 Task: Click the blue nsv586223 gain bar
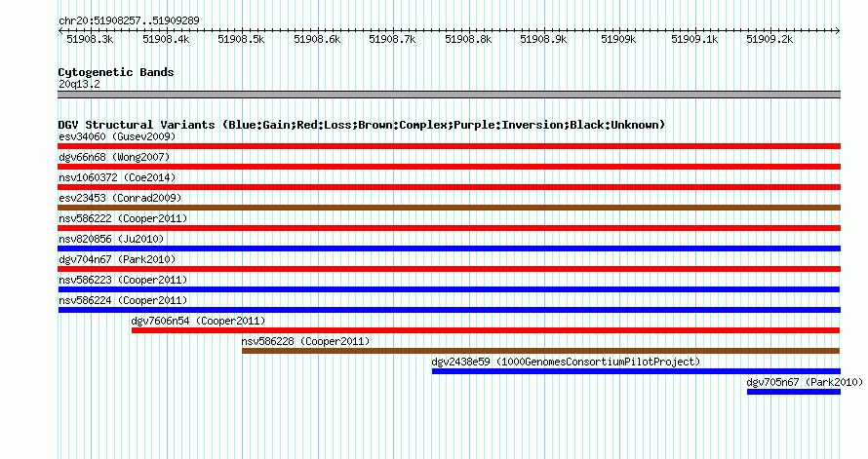point(449,289)
